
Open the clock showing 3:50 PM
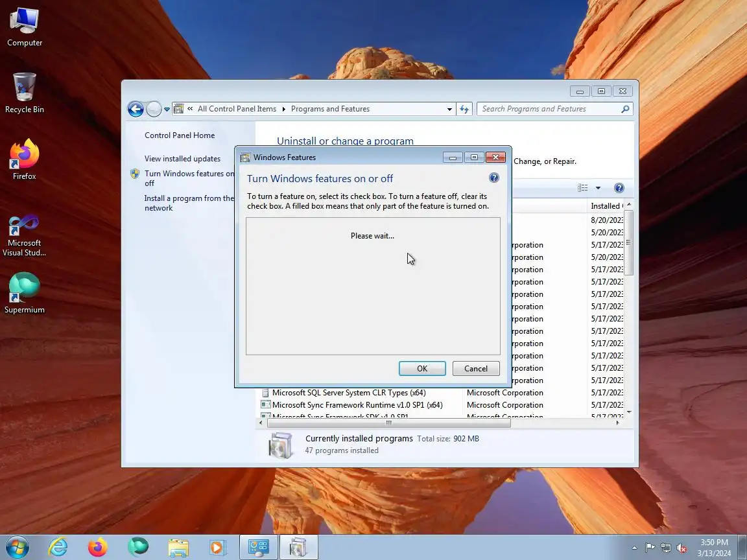click(714, 548)
